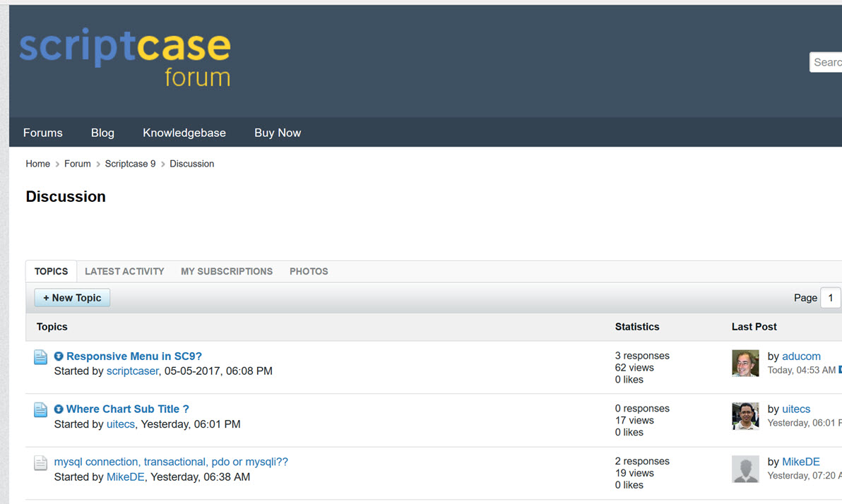Viewport: 842px width, 504px height.
Task: Click the Discussion page heading
Action: click(x=66, y=196)
